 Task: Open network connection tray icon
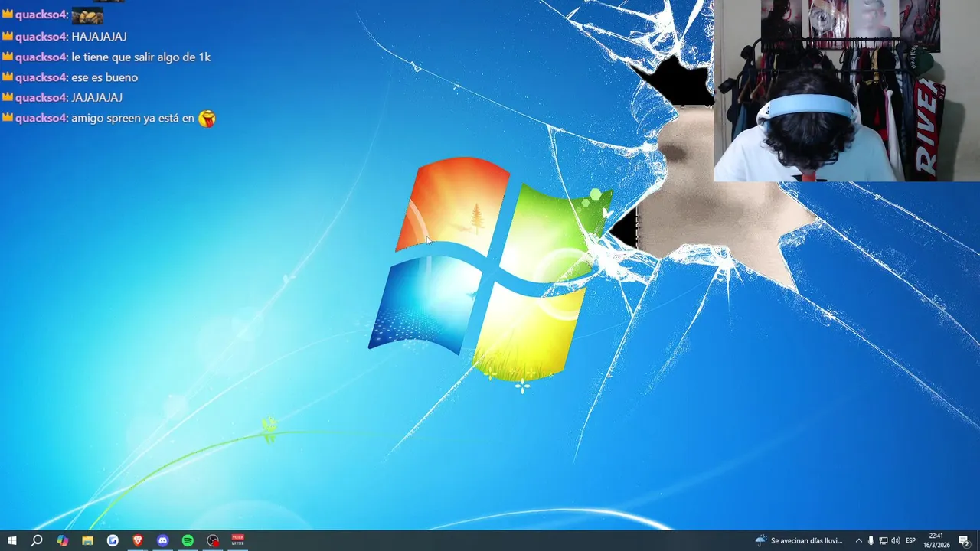pos(883,540)
